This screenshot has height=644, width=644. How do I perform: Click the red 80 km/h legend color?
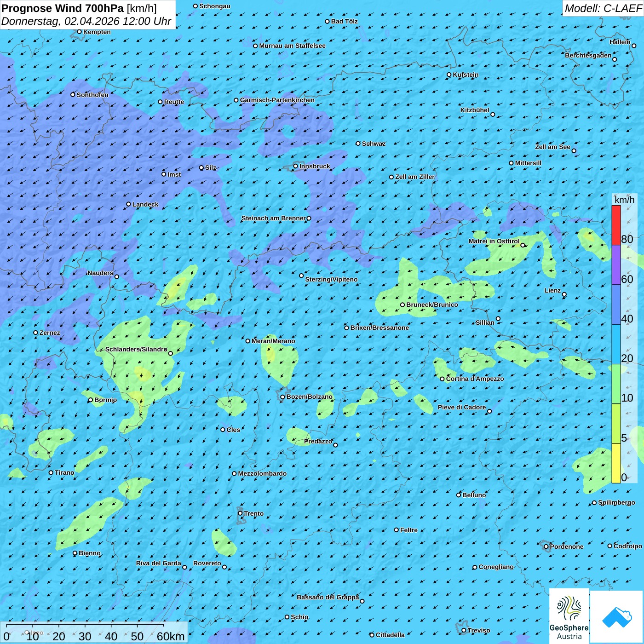coord(616,225)
